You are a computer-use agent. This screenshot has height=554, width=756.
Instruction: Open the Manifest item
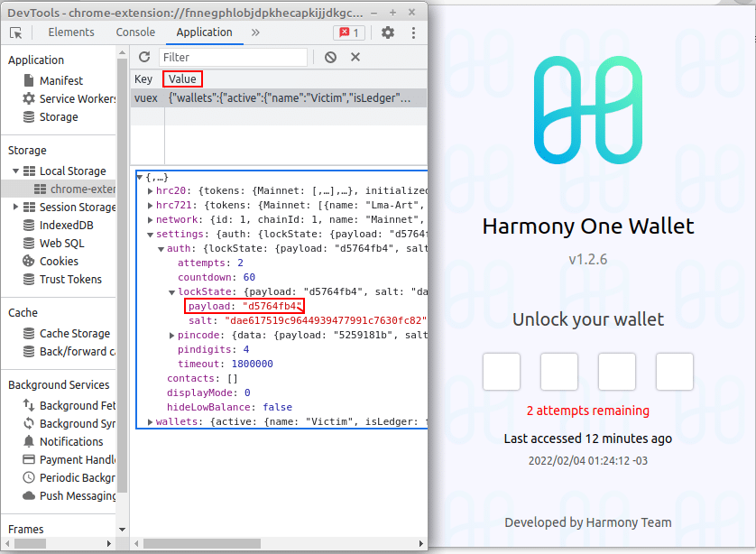[61, 80]
